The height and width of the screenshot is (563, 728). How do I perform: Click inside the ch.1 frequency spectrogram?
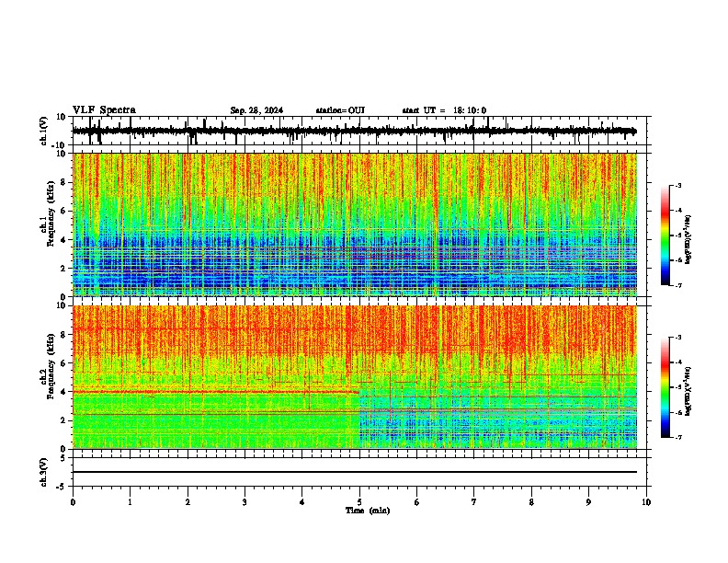[x=354, y=224]
